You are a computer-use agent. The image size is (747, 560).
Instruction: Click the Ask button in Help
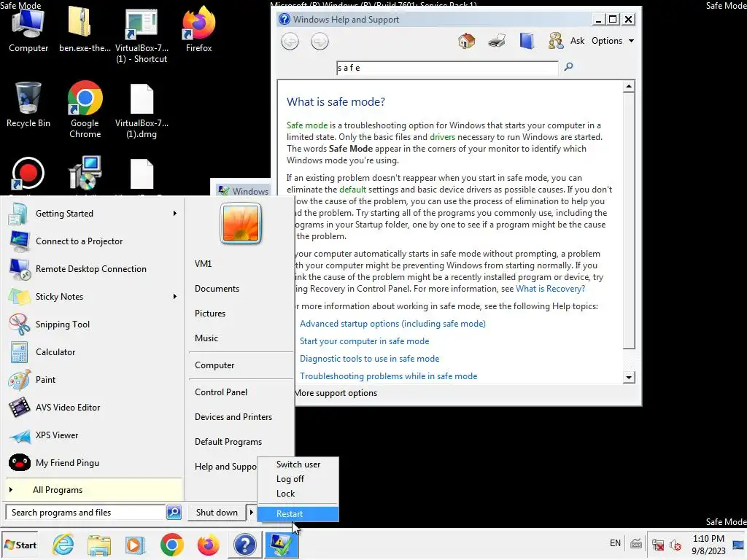[577, 41]
